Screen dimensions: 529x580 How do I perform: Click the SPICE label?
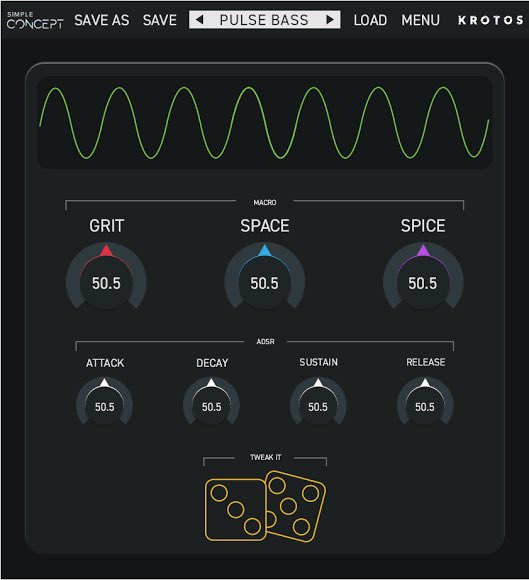click(423, 226)
